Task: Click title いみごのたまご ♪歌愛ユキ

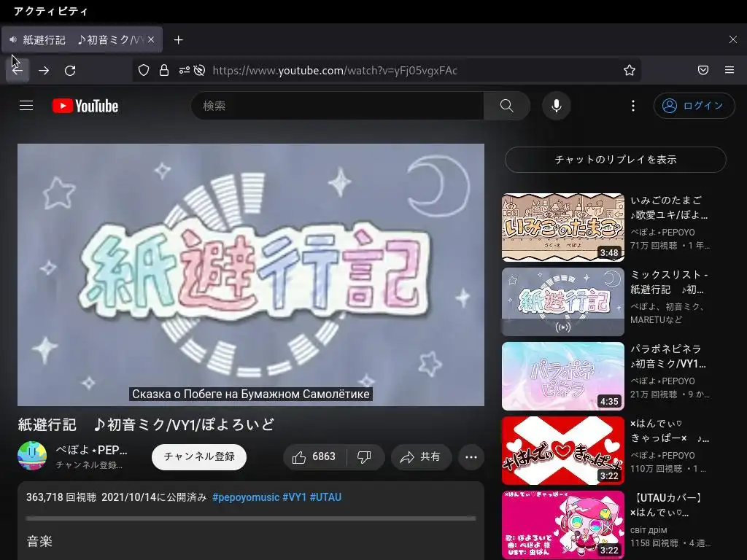Action: click(x=669, y=208)
